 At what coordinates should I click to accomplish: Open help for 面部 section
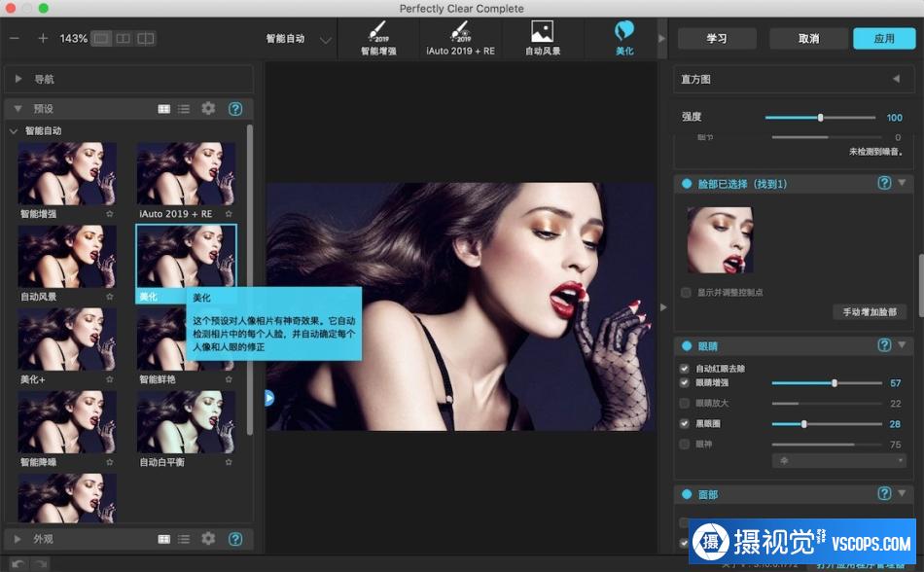pos(884,493)
